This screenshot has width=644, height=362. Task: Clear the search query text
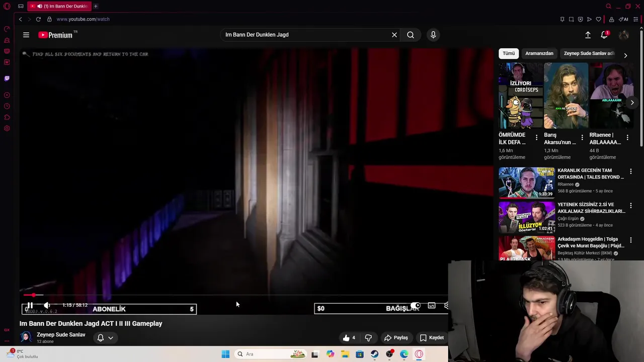394,35
